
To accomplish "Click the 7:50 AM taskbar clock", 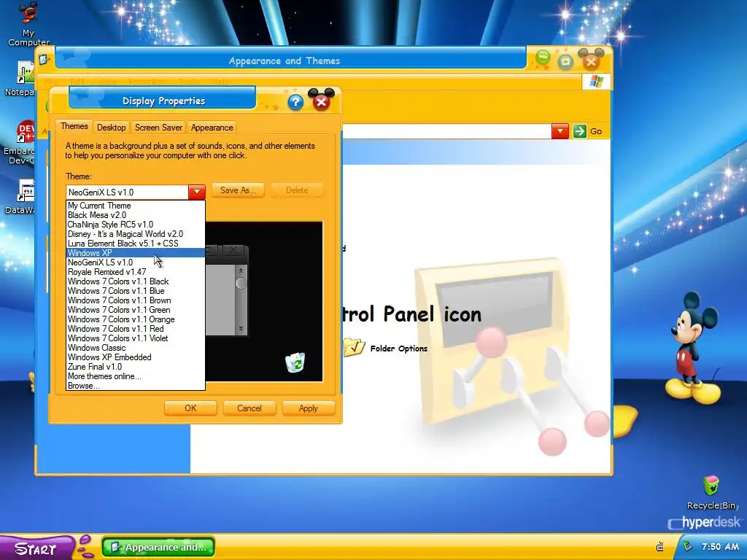I will click(720, 547).
